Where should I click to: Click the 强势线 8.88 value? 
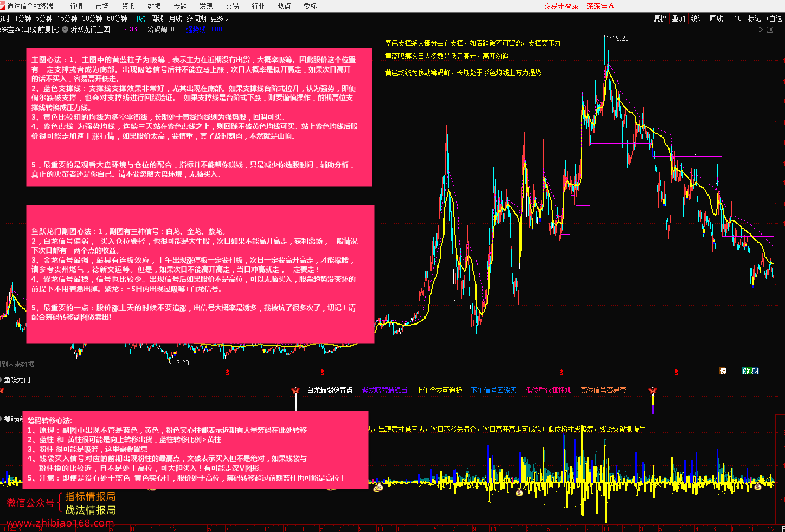pyautogui.click(x=204, y=29)
